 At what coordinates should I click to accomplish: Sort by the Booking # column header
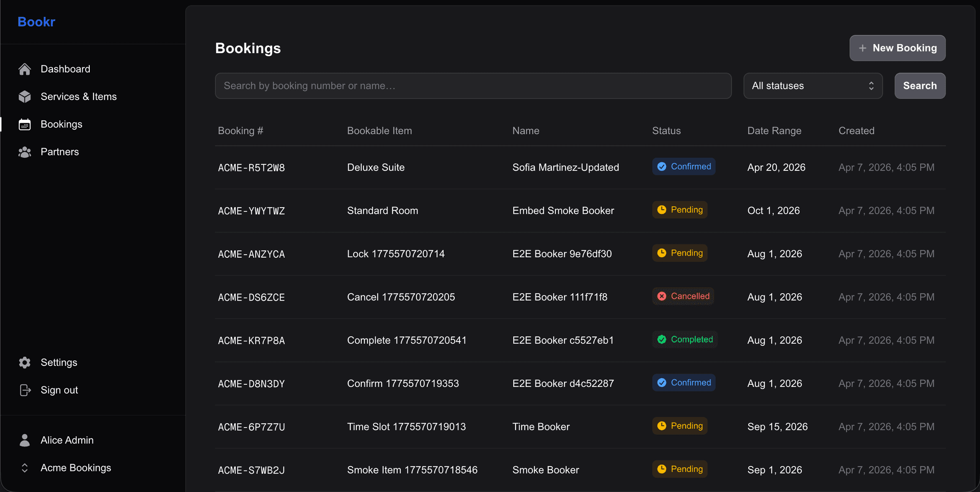point(240,131)
